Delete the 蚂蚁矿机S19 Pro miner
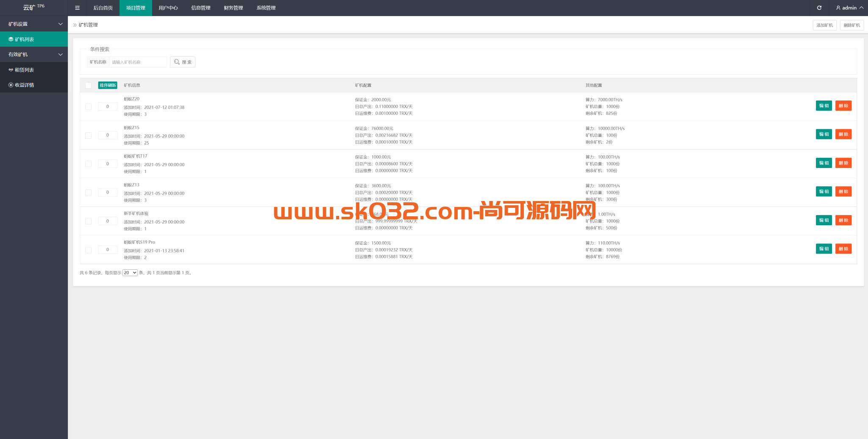This screenshot has height=439, width=868. tap(843, 249)
